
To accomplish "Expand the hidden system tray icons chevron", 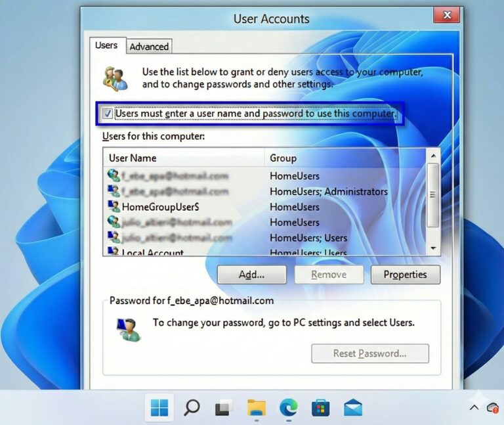I will [474, 408].
